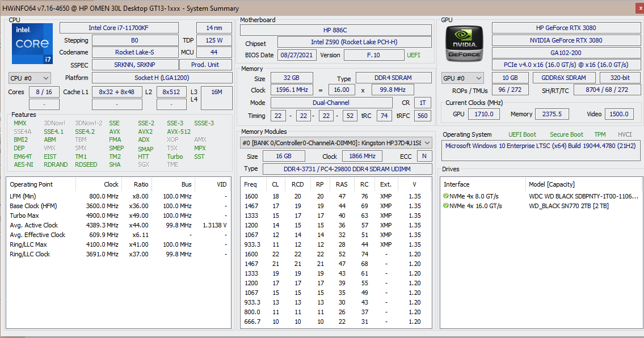Click the 14 nm process field
Screen dimensions: 644x338
(x=214, y=28)
